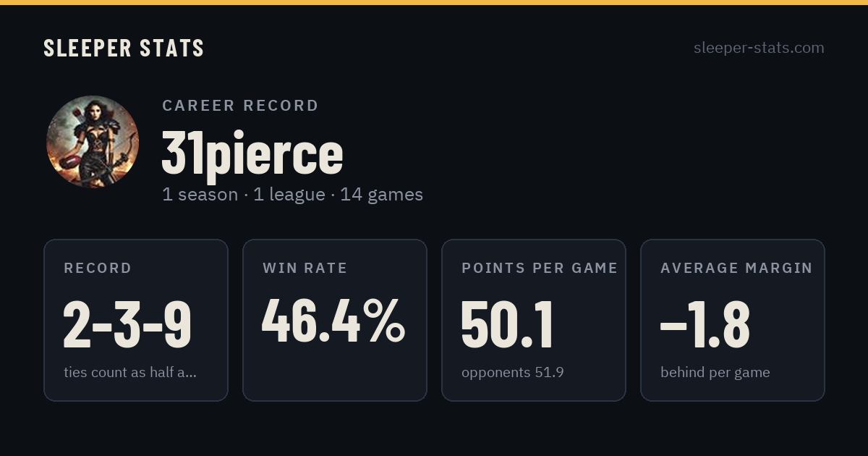This screenshot has height=456, width=868.
Task: Select the 31pierce username heading
Action: (252, 153)
